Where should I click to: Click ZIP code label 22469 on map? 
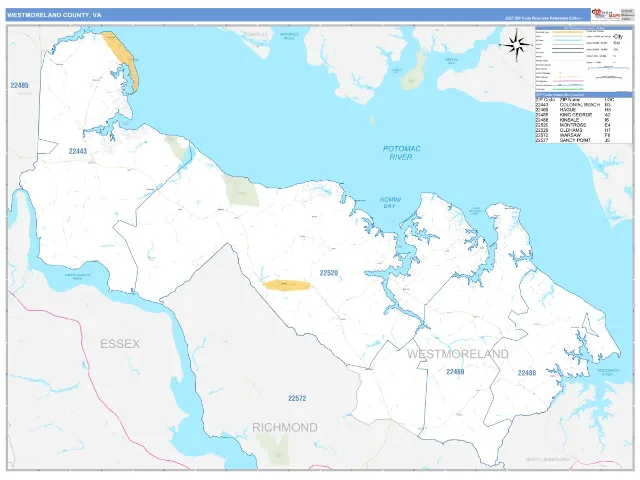coord(455,371)
